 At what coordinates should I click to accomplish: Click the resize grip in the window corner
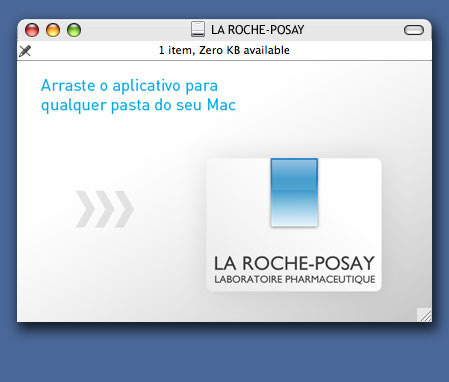[424, 315]
